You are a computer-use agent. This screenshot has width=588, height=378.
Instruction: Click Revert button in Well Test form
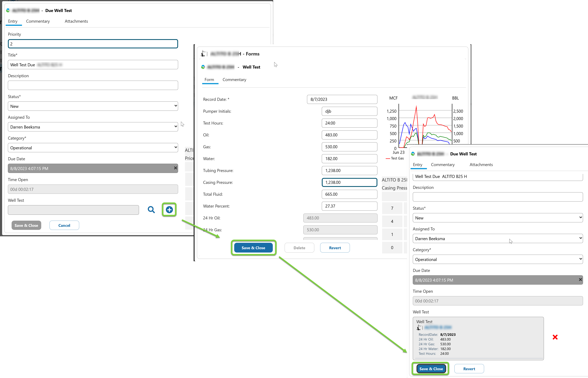[x=335, y=248]
